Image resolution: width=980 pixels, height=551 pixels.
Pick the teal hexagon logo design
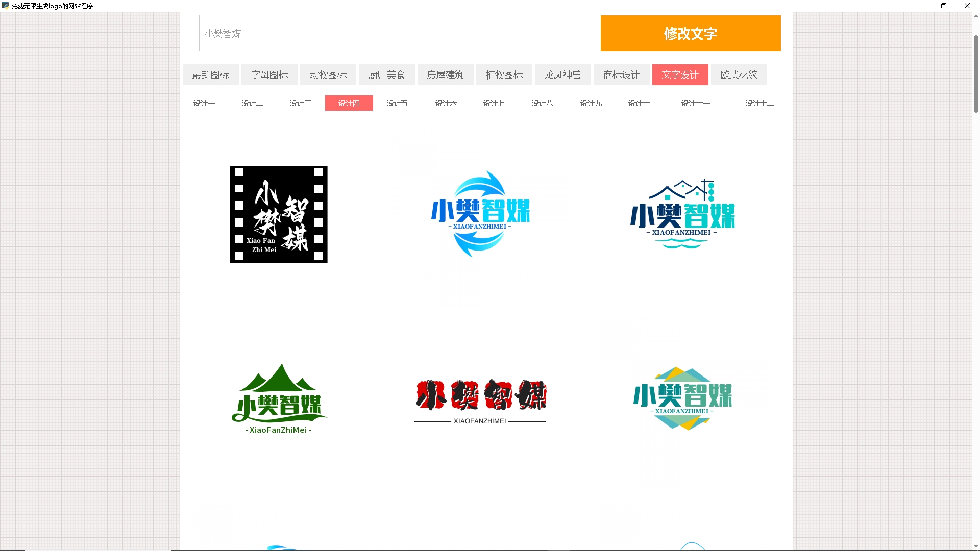pyautogui.click(x=682, y=398)
